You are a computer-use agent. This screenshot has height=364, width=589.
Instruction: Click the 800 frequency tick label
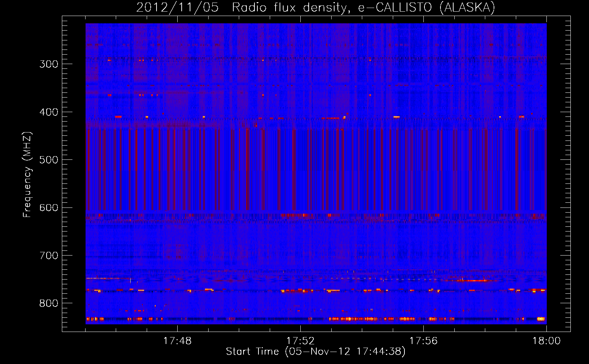(49, 304)
